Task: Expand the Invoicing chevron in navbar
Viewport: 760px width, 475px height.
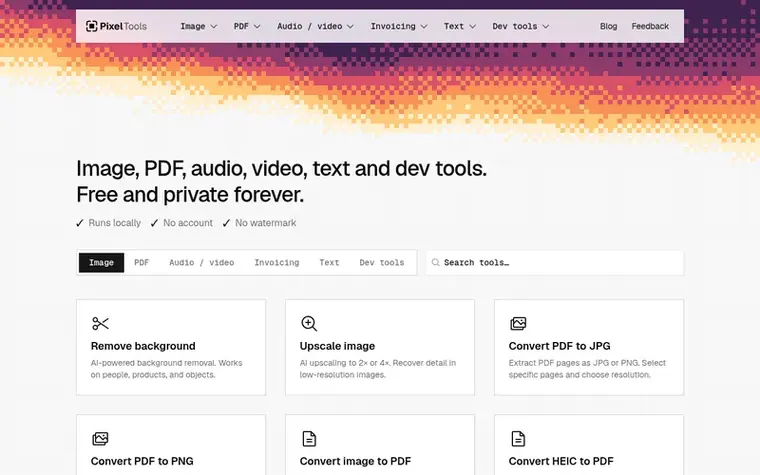Action: tap(424, 27)
